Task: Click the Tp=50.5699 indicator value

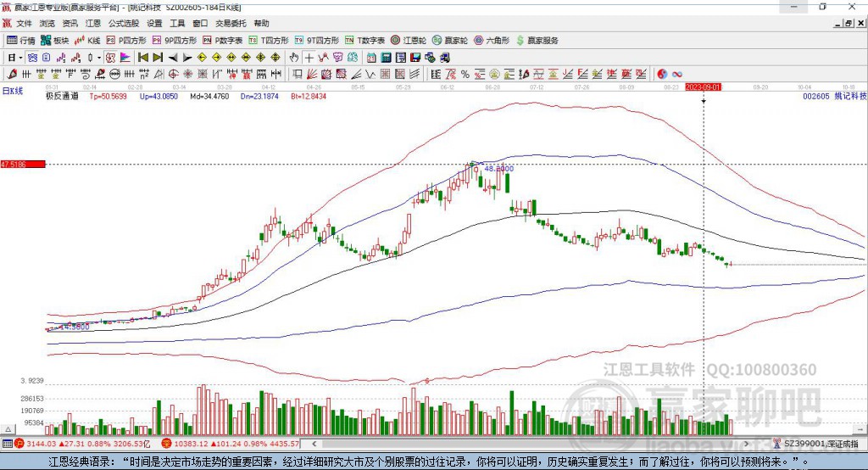Action: click(x=108, y=97)
